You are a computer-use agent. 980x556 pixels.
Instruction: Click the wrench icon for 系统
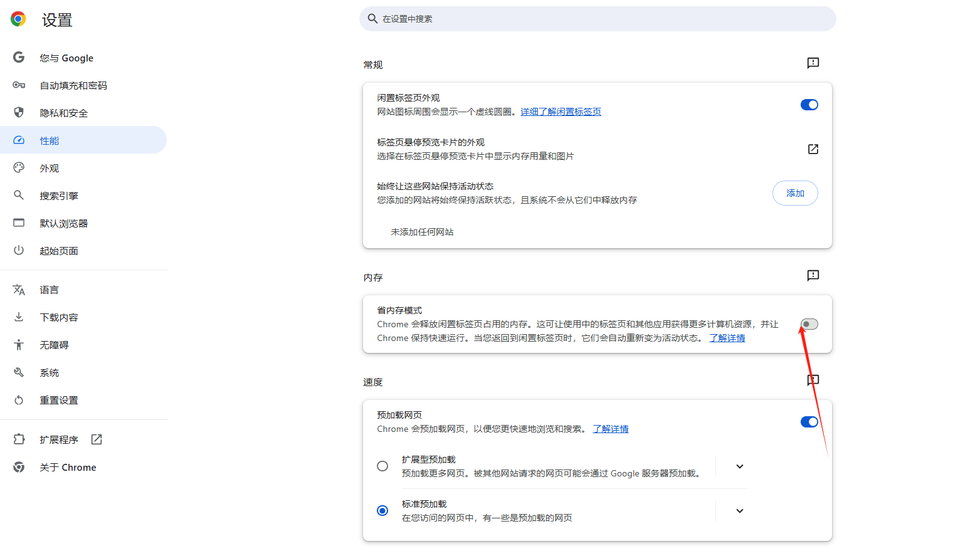coord(19,372)
